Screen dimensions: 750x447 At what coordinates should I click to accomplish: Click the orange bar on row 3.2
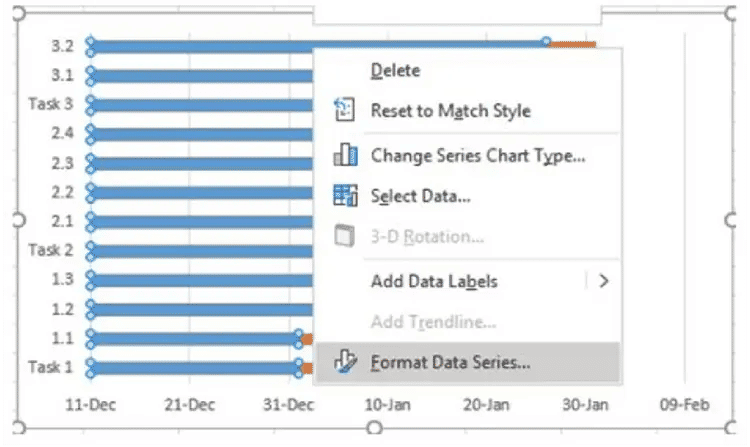(x=572, y=44)
